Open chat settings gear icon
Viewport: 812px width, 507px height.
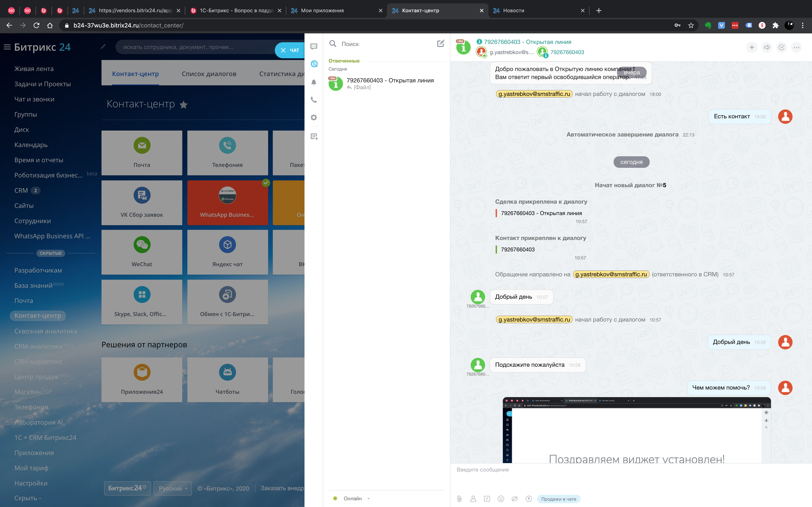click(x=314, y=117)
